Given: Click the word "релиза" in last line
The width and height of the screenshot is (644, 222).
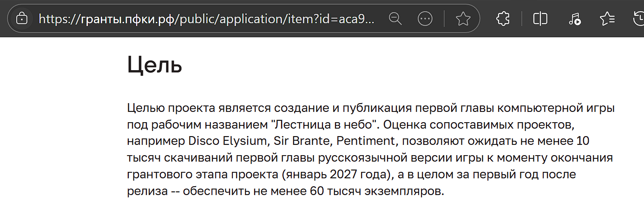Looking at the screenshot, I should tap(145, 191).
